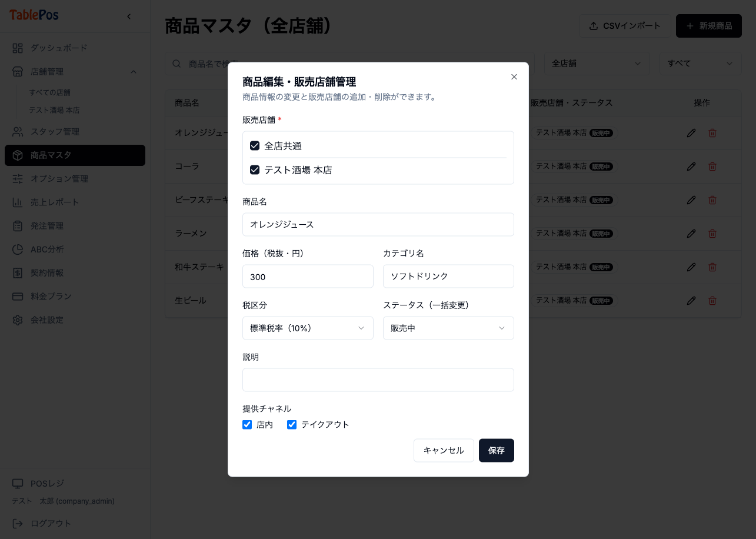Click the 保存 button
This screenshot has width=756, height=539.
click(x=497, y=451)
